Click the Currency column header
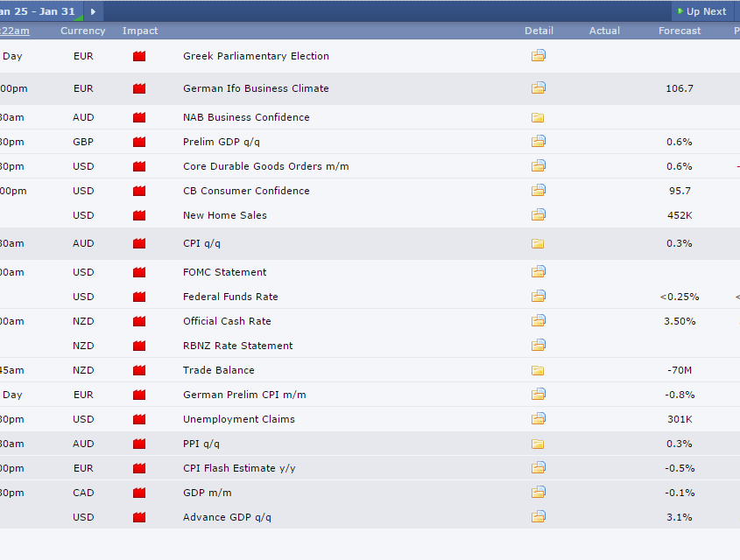740x560 pixels. click(83, 31)
